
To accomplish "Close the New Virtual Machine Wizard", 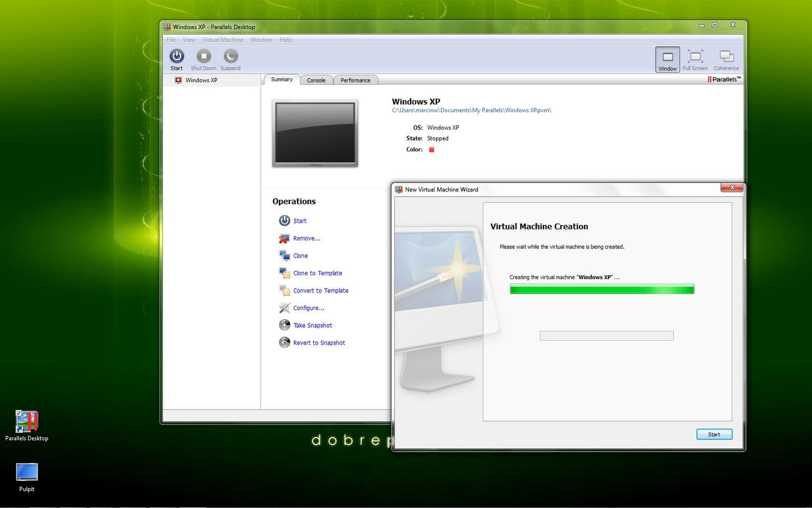I will click(x=732, y=188).
